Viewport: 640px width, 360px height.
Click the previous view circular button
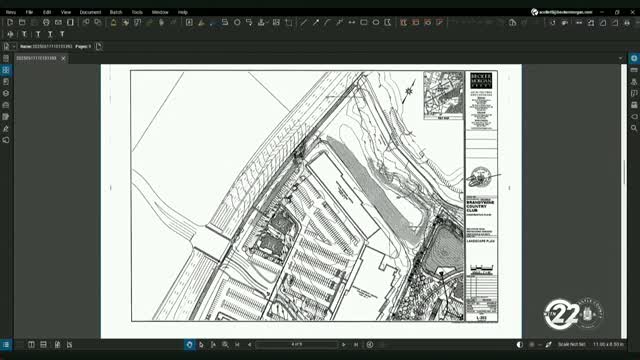click(370, 344)
